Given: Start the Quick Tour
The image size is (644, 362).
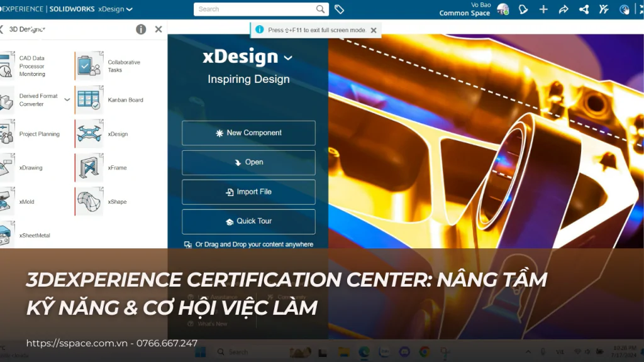Looking at the screenshot, I should [248, 221].
